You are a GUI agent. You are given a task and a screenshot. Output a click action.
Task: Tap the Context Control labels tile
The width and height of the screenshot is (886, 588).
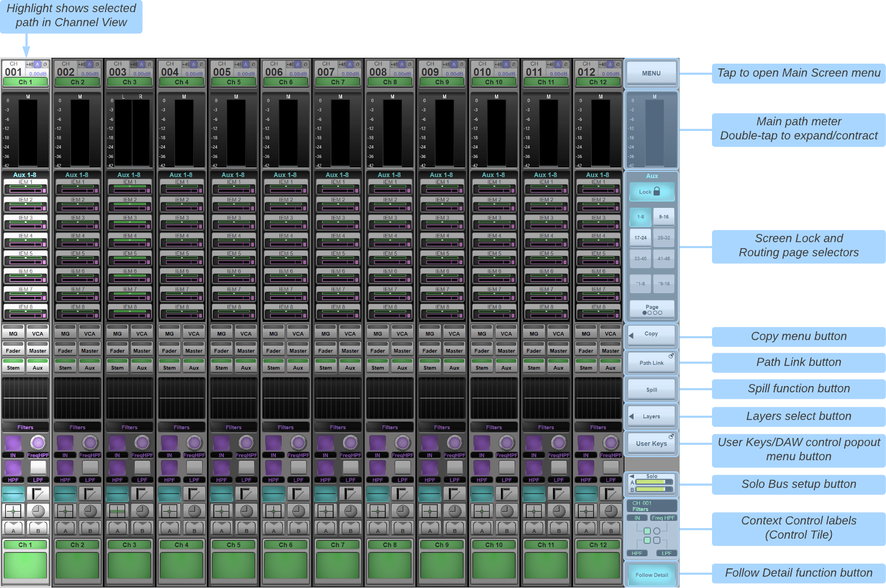652,528
